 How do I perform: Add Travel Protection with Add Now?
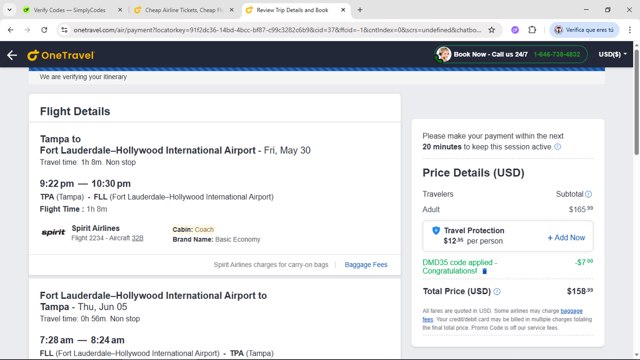tap(566, 238)
